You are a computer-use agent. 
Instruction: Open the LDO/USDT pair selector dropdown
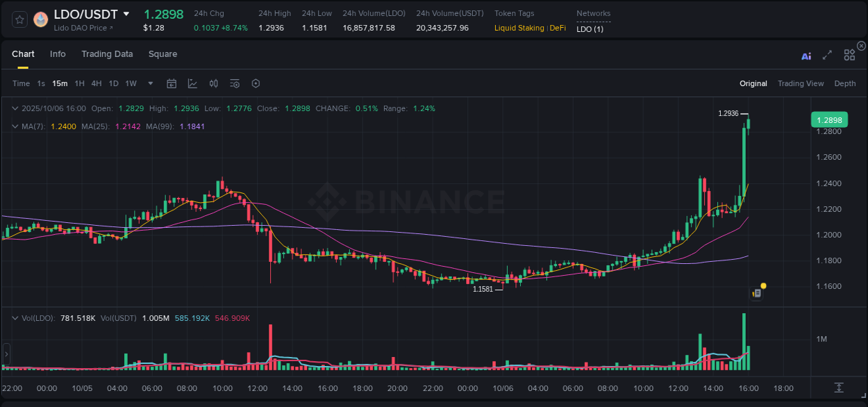126,13
